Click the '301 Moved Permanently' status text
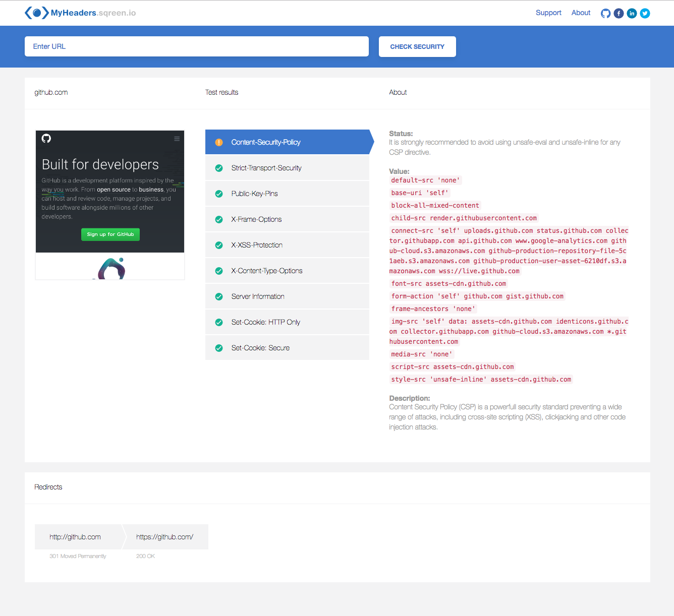674x616 pixels. tap(78, 557)
